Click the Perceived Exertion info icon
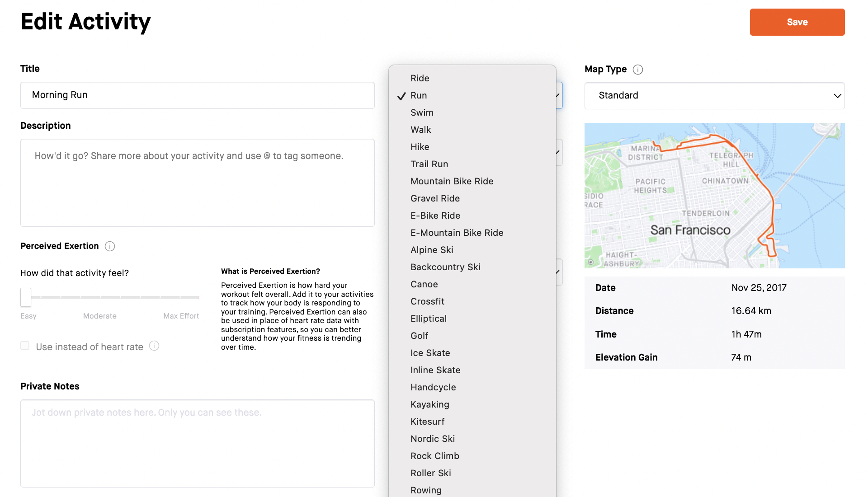This screenshot has width=868, height=497. click(109, 245)
